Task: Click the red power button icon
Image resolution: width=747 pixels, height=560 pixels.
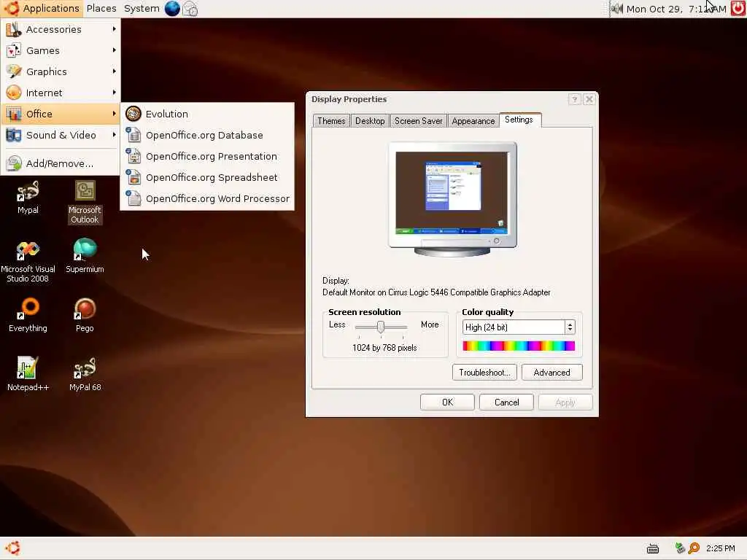Action: tap(738, 9)
